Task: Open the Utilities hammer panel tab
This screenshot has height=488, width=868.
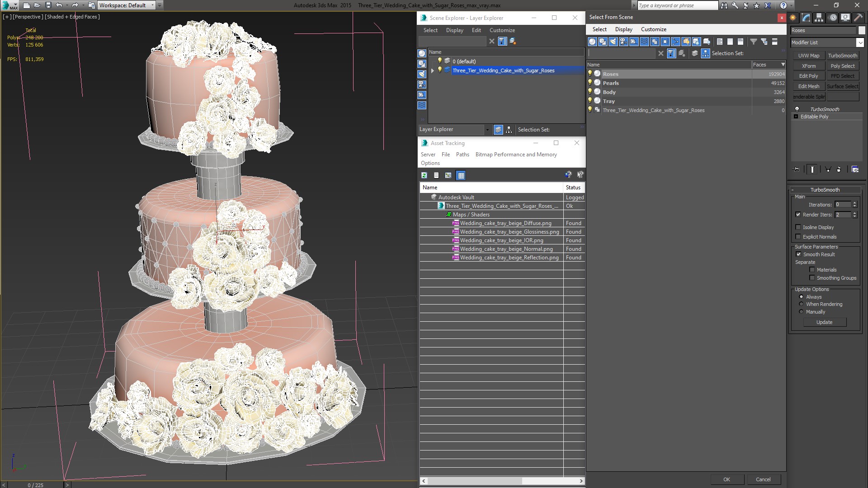Action: 858,18
